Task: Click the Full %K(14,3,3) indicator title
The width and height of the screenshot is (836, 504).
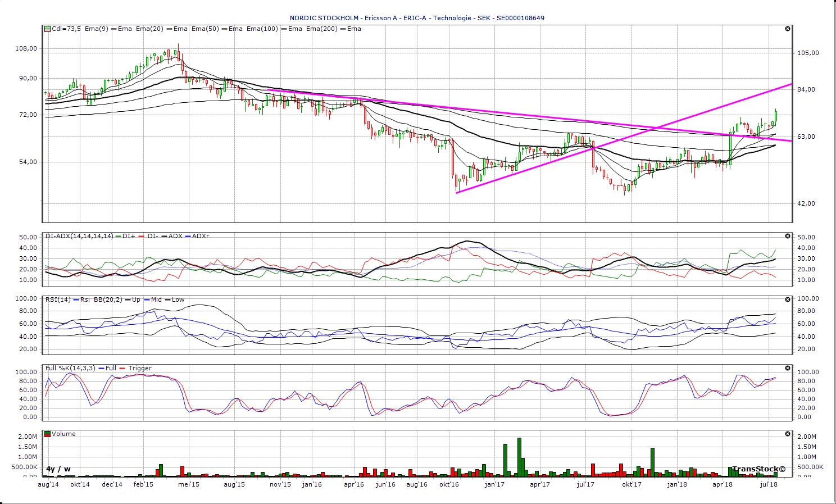Action: pos(70,368)
